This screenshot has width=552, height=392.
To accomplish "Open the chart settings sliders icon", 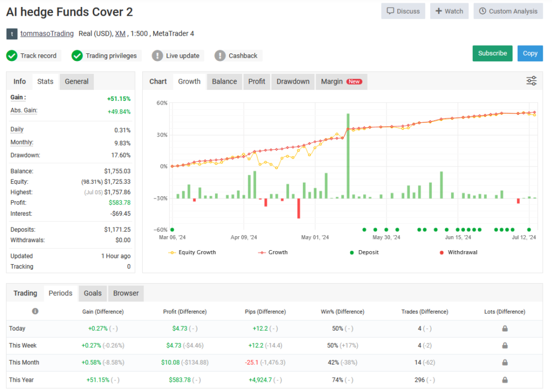I will [x=531, y=80].
